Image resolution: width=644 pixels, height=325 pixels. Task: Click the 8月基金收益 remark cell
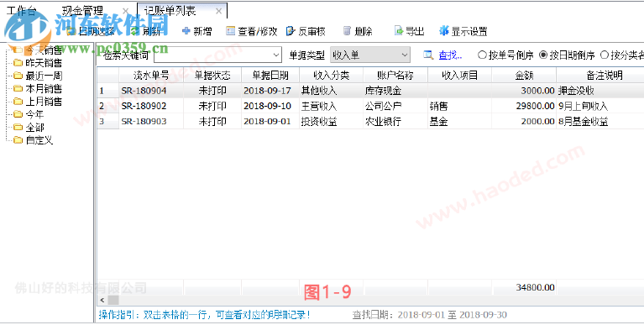600,122
